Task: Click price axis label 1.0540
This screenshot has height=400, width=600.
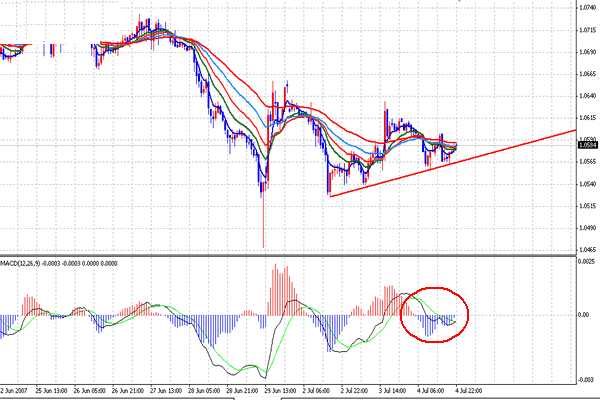Action: (587, 184)
